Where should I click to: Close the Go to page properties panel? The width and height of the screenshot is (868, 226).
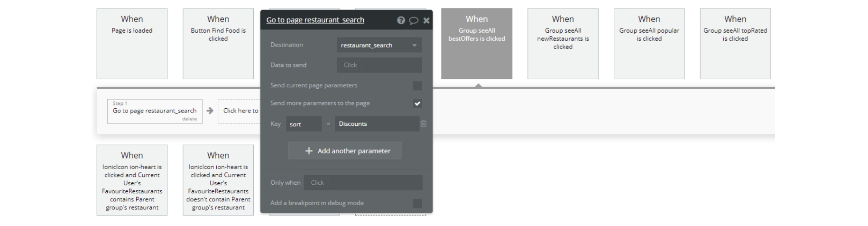[x=426, y=20]
